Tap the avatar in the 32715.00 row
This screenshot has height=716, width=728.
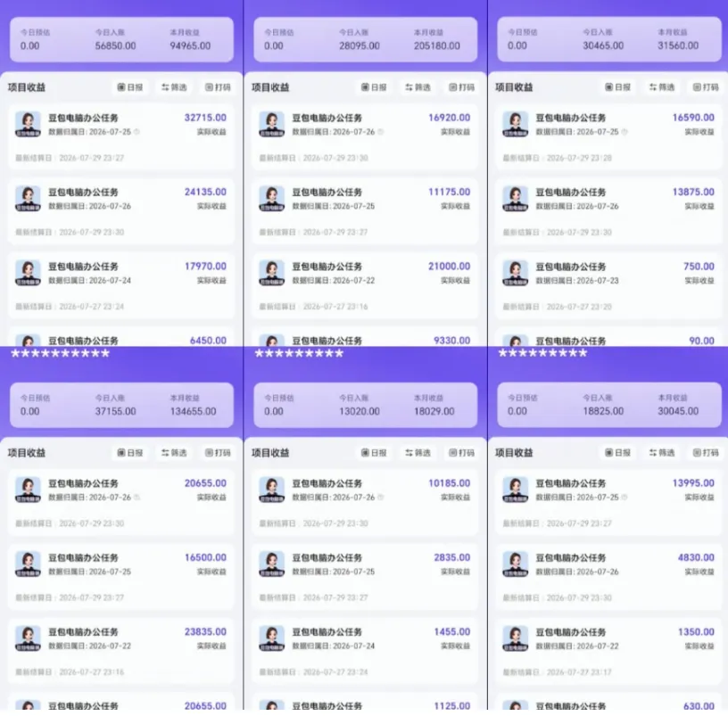(28, 124)
